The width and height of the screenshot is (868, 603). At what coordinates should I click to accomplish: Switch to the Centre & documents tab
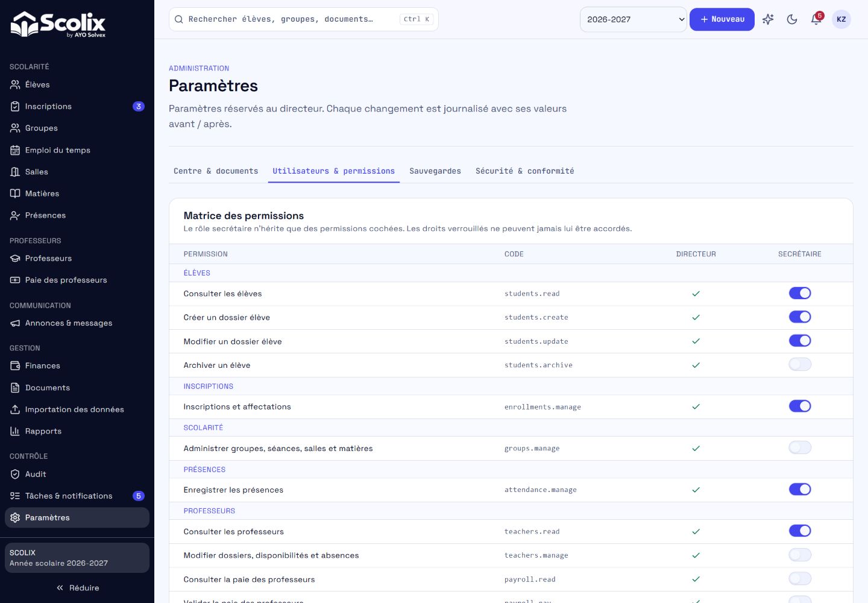click(x=216, y=171)
